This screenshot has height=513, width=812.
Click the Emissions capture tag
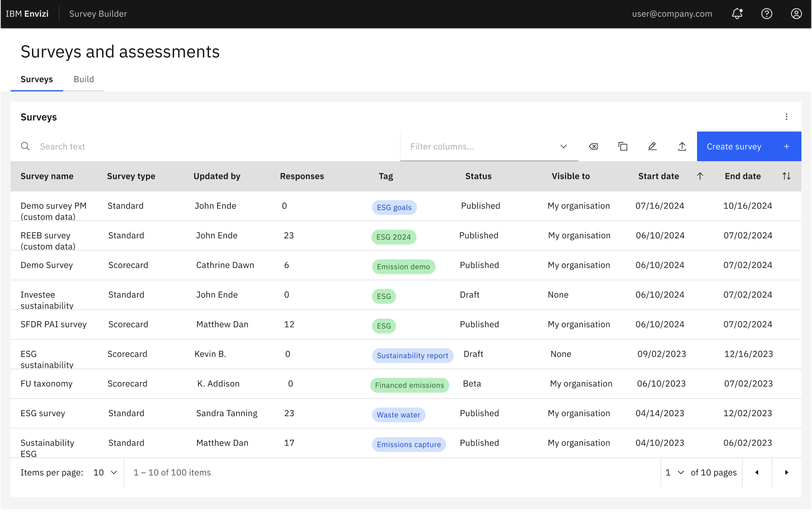click(x=408, y=444)
